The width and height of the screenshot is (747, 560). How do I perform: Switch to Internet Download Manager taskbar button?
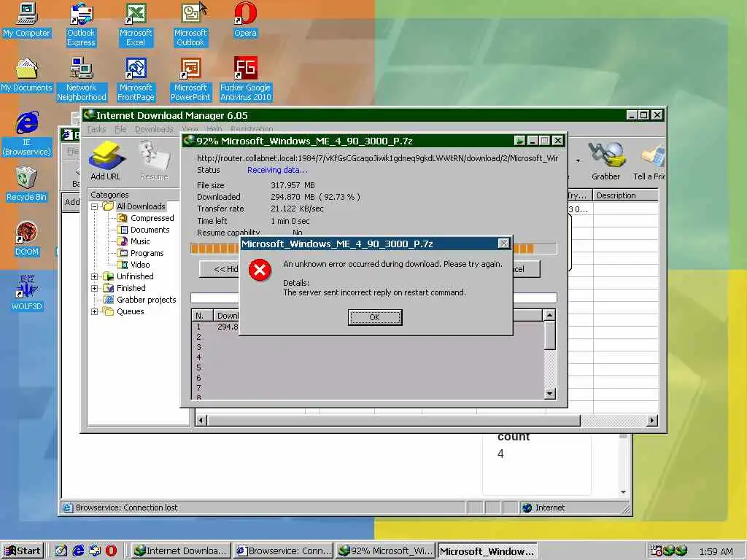click(181, 551)
